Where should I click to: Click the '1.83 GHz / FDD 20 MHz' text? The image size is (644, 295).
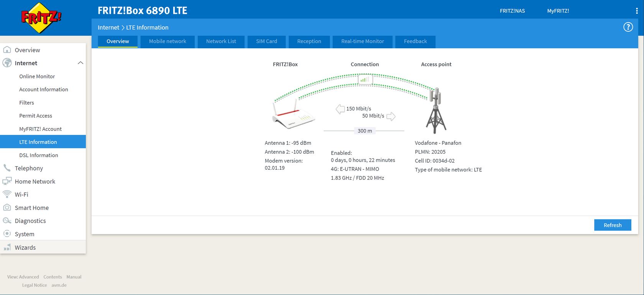(x=358, y=178)
